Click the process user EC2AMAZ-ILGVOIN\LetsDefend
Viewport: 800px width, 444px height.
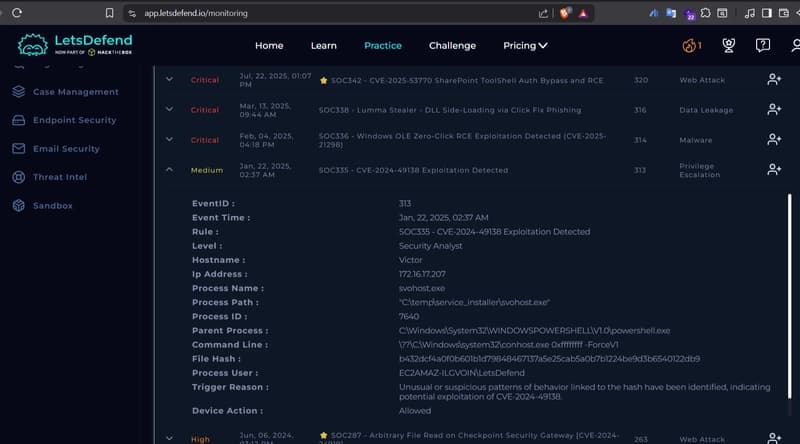coord(462,373)
